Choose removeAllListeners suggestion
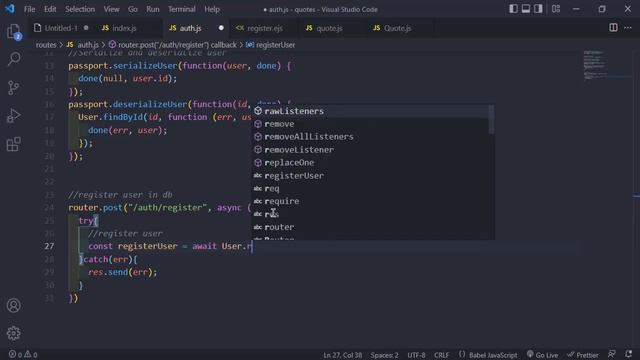 coord(370,137)
